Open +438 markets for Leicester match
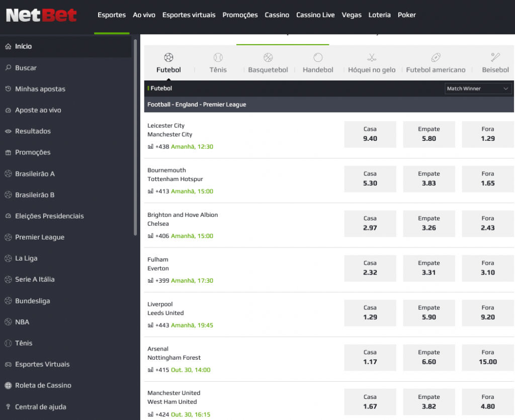The image size is (515, 420). tap(162, 146)
